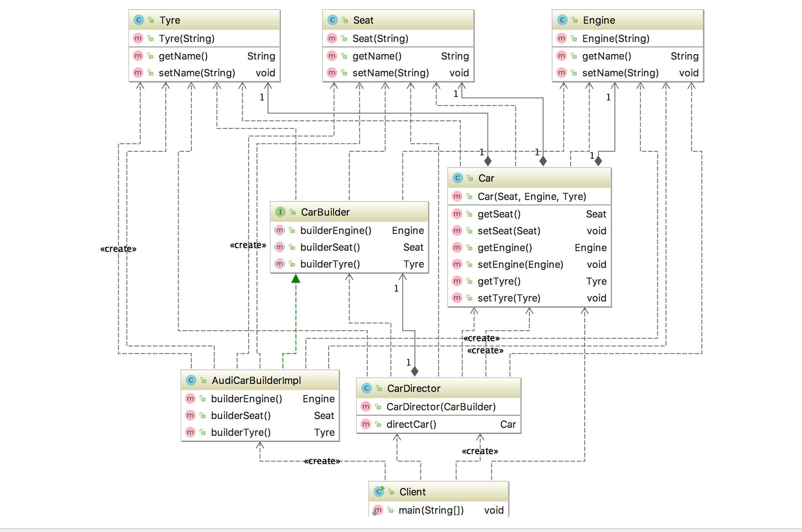The image size is (802, 532).
Task: Click getName() in the Seat class
Action: [x=377, y=56]
